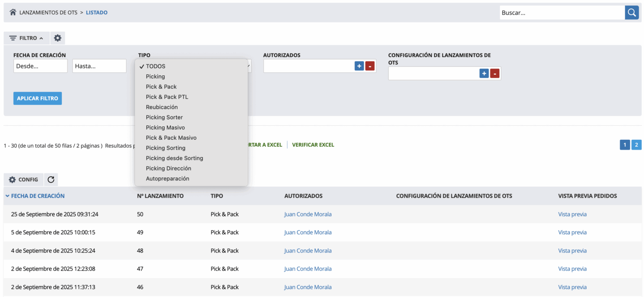Select Reubicación in the Tipo list

click(161, 107)
